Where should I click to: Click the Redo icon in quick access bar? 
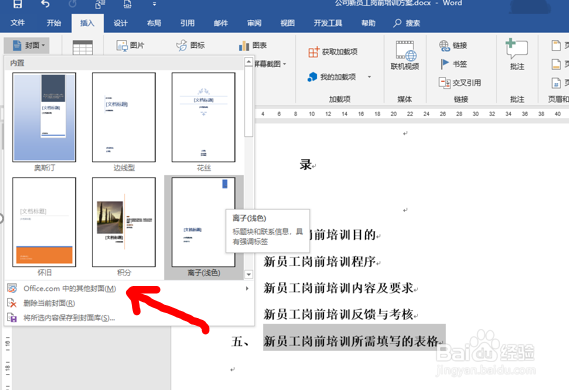tap(72, 4)
